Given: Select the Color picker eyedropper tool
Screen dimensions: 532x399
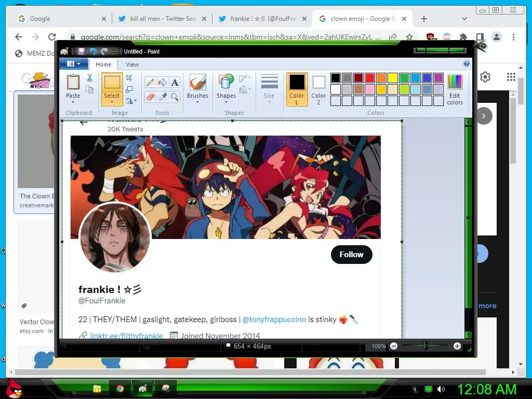Looking at the screenshot, I should pos(163,97).
